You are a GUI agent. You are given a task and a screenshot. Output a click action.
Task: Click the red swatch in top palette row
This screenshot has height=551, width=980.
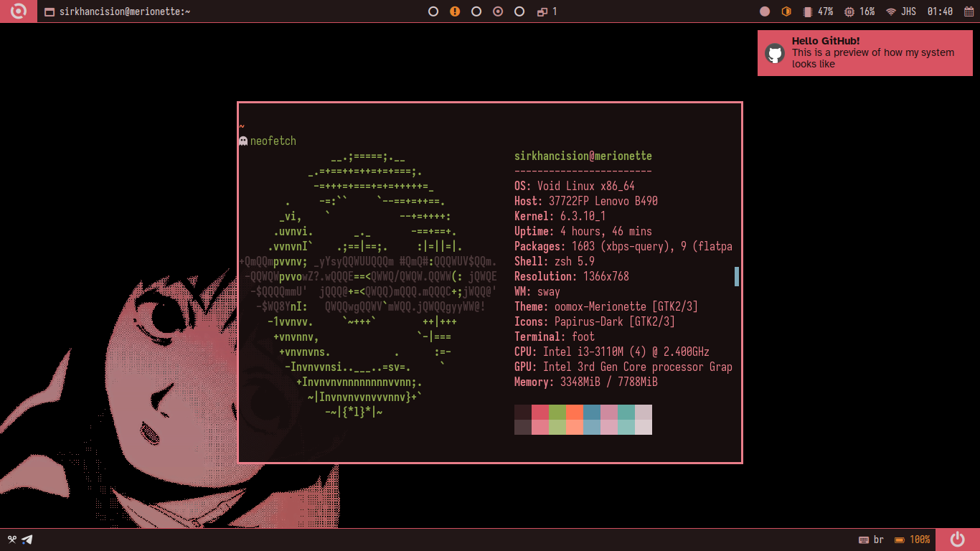click(x=540, y=412)
